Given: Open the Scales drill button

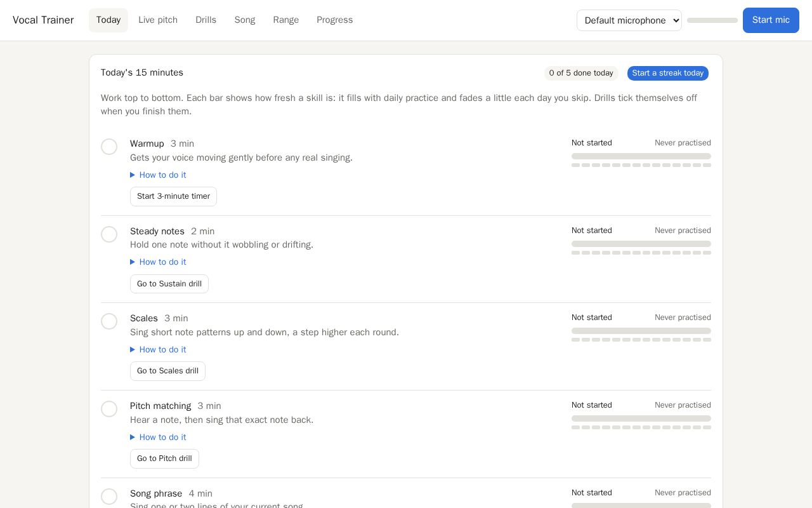Looking at the screenshot, I should (167, 371).
